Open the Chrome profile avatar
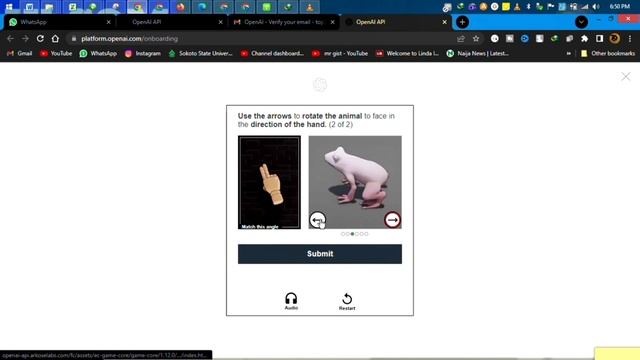The height and width of the screenshot is (360, 640). click(614, 38)
